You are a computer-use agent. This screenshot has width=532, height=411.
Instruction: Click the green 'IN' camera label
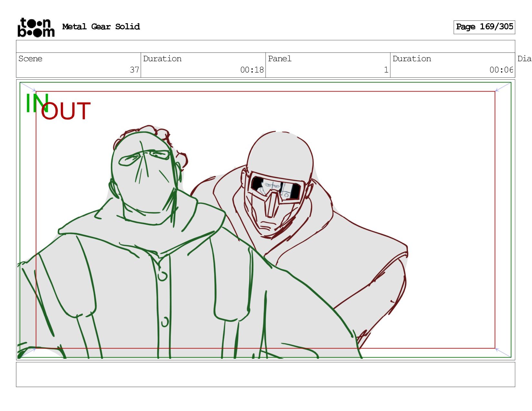[37, 103]
